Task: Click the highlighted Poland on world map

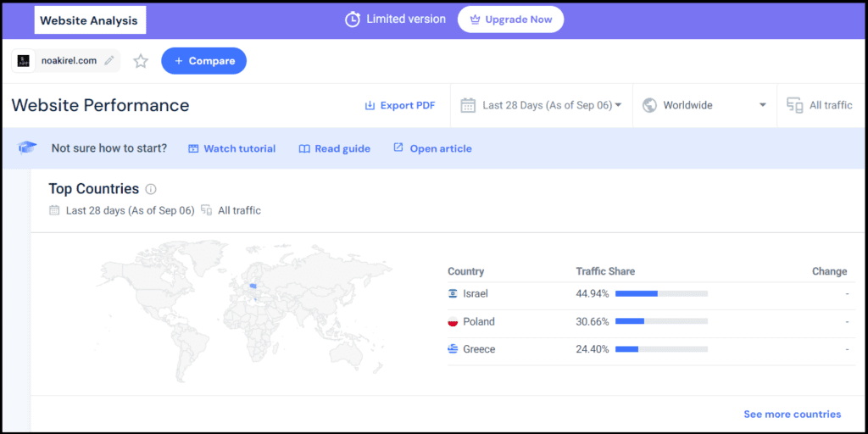Action: pyautogui.click(x=253, y=287)
